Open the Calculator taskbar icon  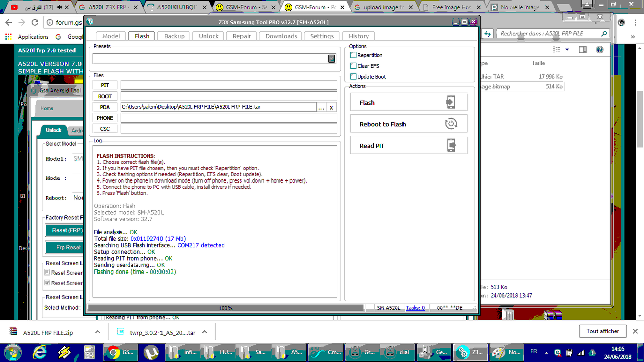(89, 352)
